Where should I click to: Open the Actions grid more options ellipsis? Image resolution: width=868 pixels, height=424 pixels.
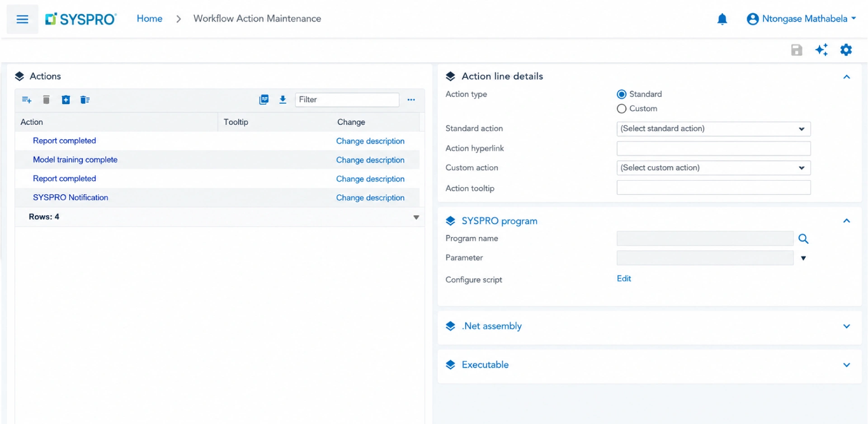pyautogui.click(x=411, y=100)
